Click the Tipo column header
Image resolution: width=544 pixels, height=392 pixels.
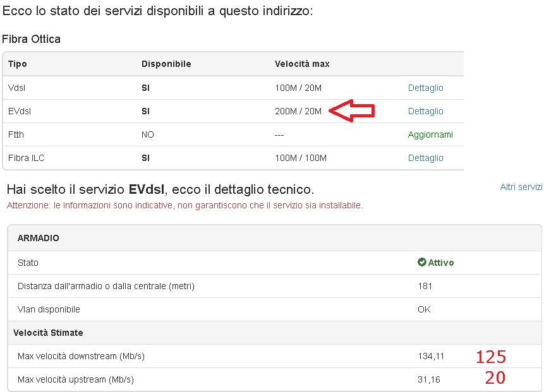[x=18, y=64]
